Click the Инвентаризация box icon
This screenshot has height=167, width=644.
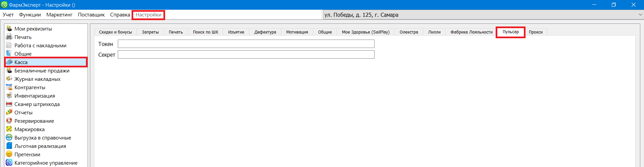[x=9, y=96]
